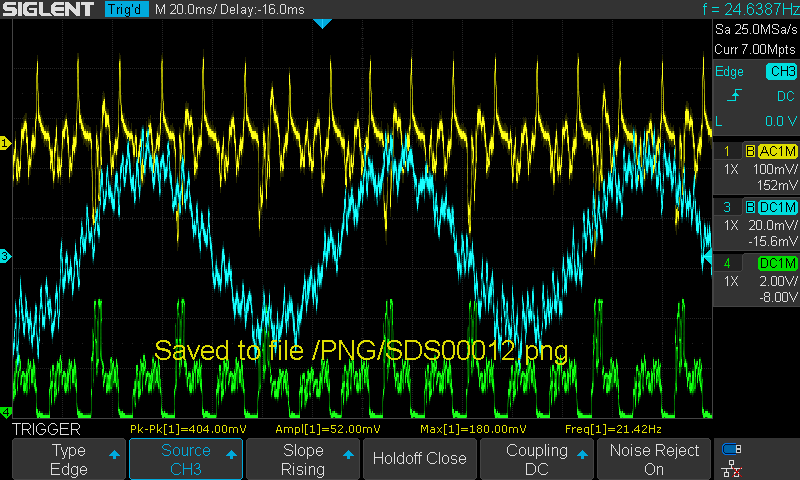Open the trigger Type Edge menu
Screen dimensions: 800x480
pyautogui.click(x=68, y=459)
